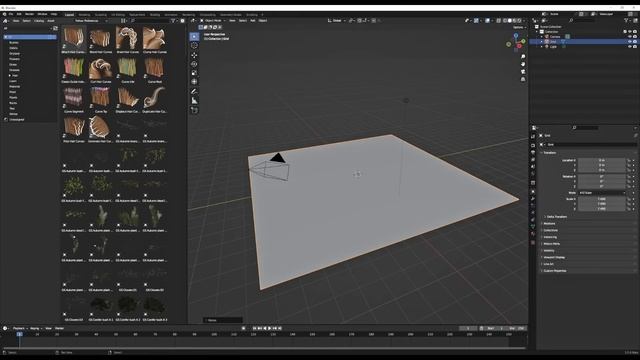Select the Annotate tool
Image resolution: width=640 pixels, height=360 pixels.
coord(194,91)
